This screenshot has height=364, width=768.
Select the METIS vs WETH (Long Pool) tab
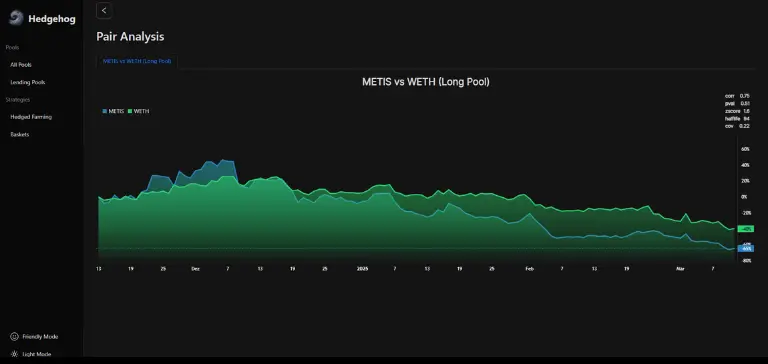[x=137, y=61]
